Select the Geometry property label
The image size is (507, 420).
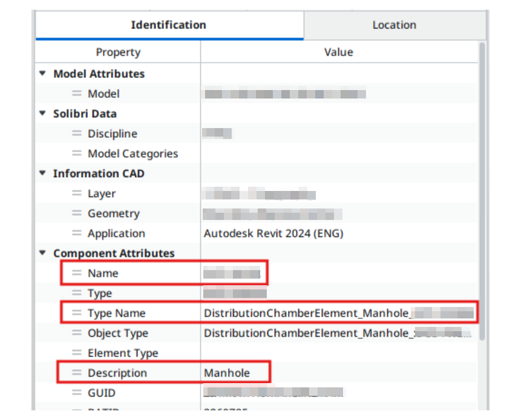[114, 213]
